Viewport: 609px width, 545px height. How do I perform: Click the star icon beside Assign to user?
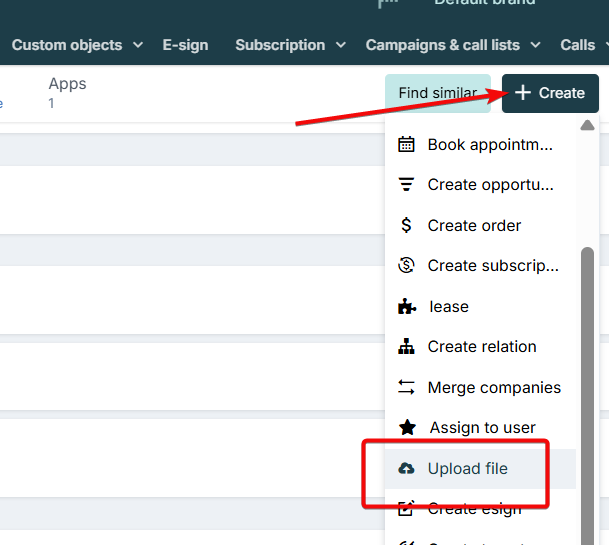pos(407,427)
